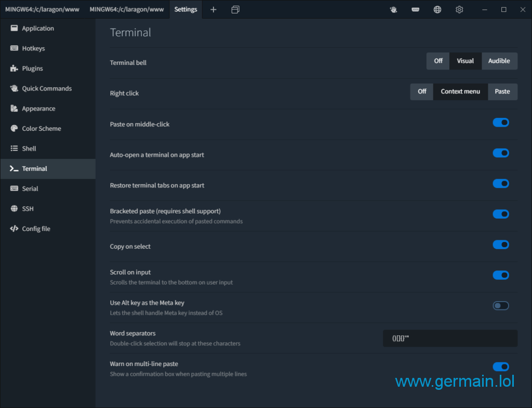Image resolution: width=532 pixels, height=408 pixels.
Task: Set Right click behavior to Paste
Action: 502,92
